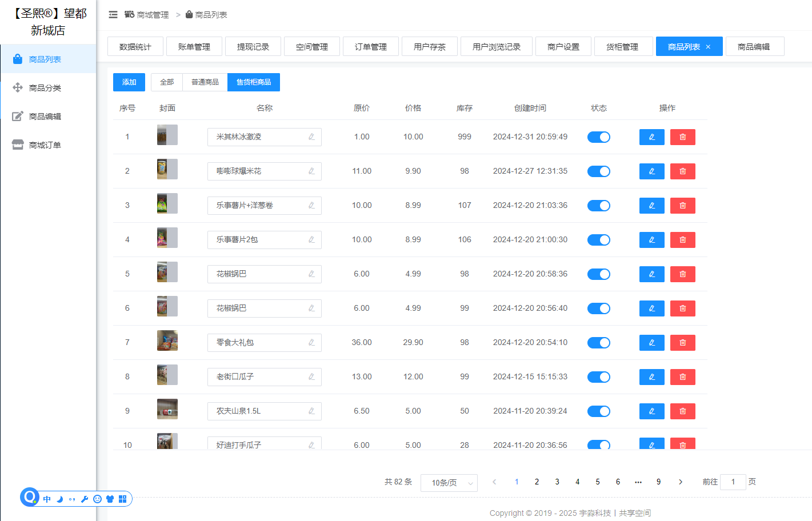Screen dimensions: 812x521
Task: Go to page 5 in pagination
Action: coord(598,482)
